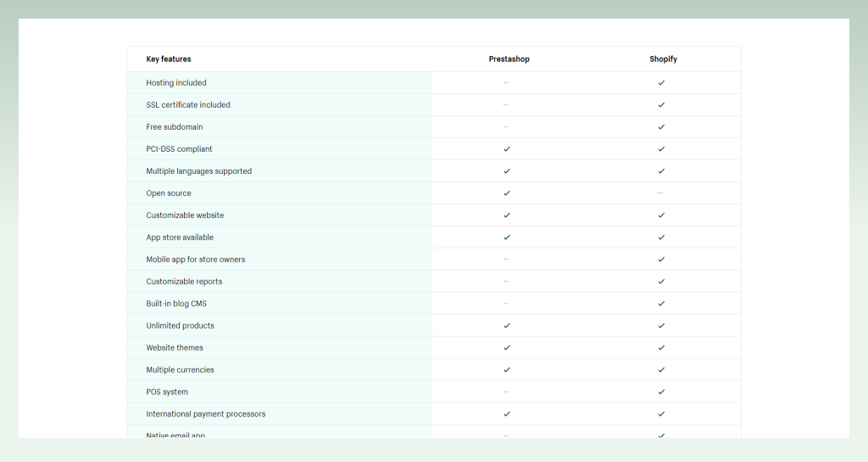Click the Shopify checkmark for Hosting included

click(661, 82)
